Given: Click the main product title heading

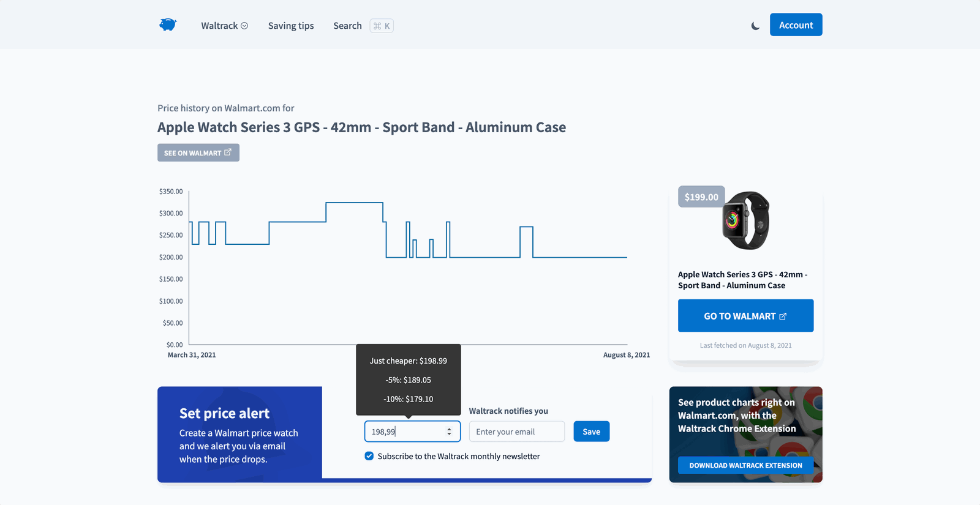Looking at the screenshot, I should (x=361, y=127).
